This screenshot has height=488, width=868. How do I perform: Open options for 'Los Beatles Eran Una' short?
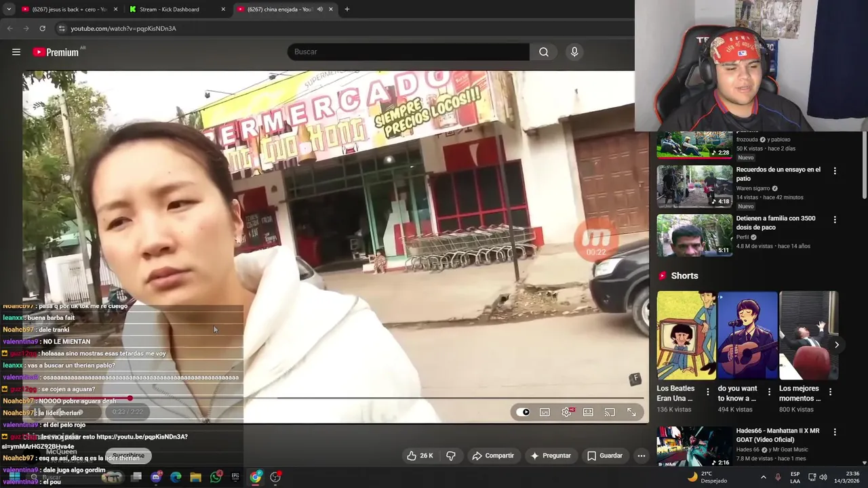708,392
